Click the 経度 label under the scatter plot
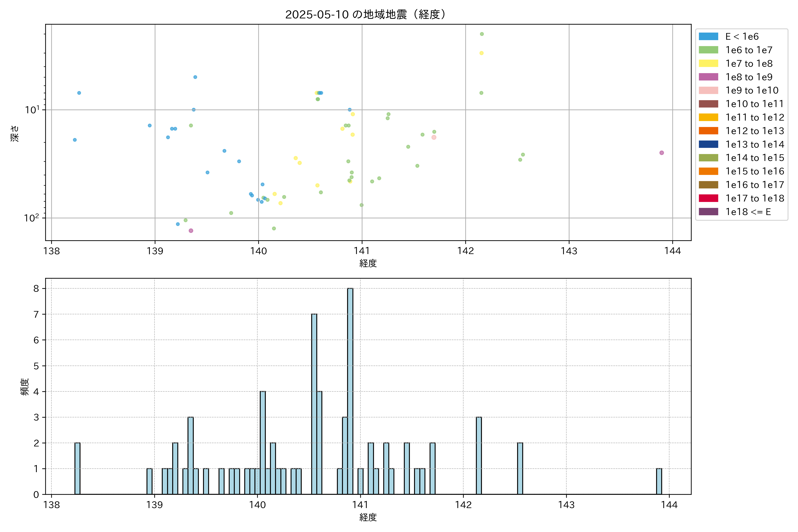 [x=368, y=263]
